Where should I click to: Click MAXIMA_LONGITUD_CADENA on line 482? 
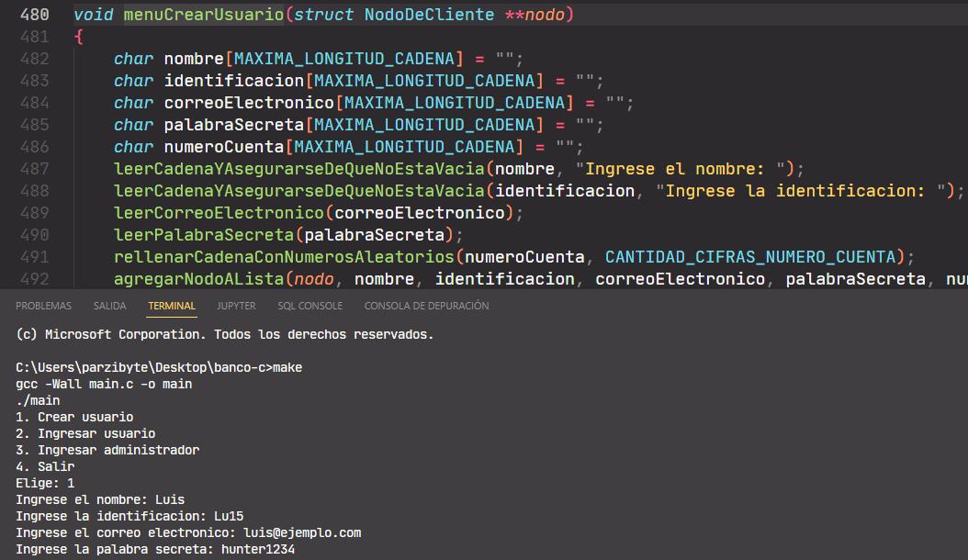pos(344,59)
